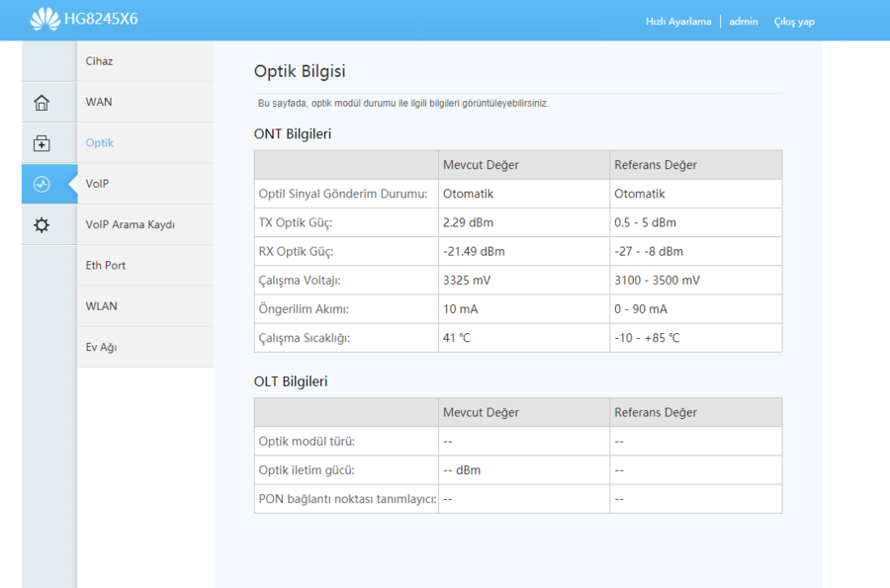Click the Huawei logo in header
The width and height of the screenshot is (890, 588).
pos(45,19)
